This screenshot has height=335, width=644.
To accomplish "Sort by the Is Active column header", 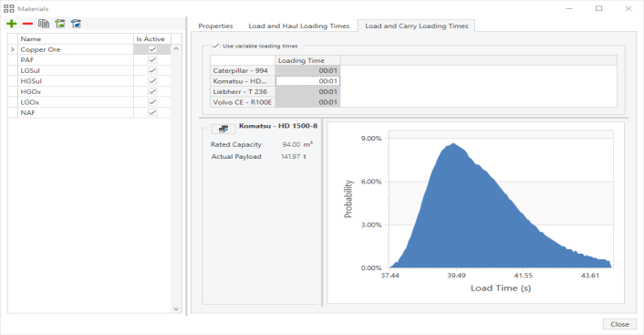I will [152, 38].
